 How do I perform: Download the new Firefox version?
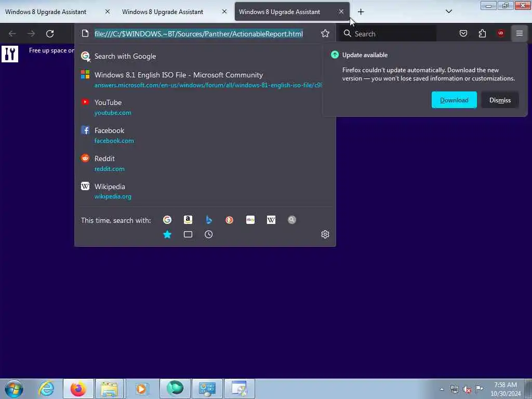tap(454, 100)
